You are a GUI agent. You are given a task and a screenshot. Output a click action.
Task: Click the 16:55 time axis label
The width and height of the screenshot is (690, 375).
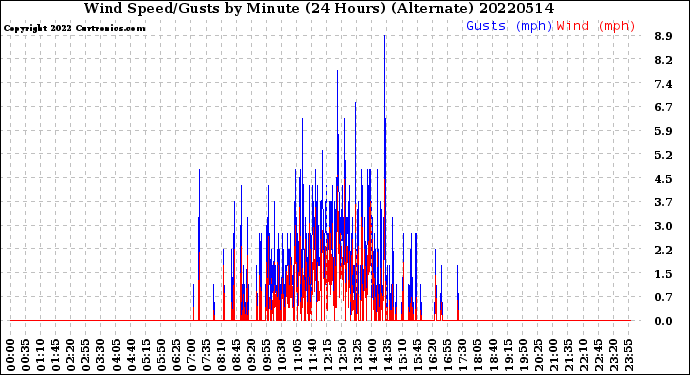click(447, 355)
